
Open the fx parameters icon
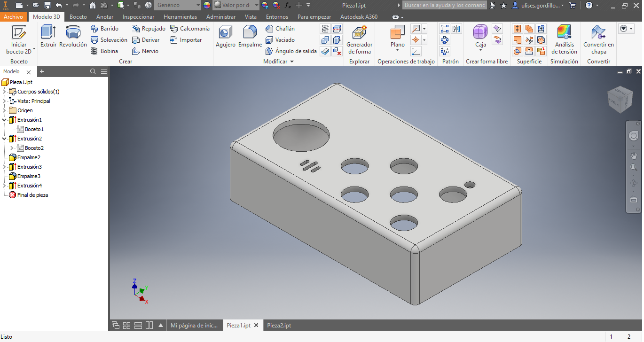point(288,5)
